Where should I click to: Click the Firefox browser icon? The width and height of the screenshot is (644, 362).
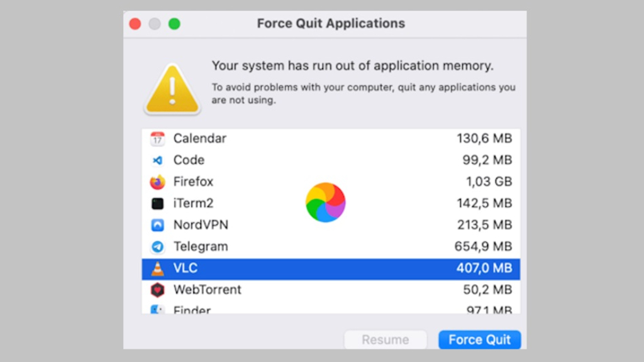[x=157, y=182]
